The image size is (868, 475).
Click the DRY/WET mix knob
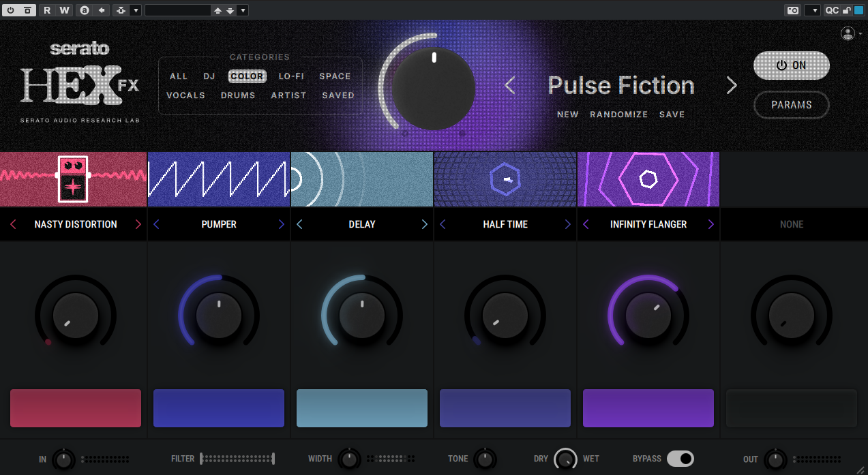click(566, 459)
